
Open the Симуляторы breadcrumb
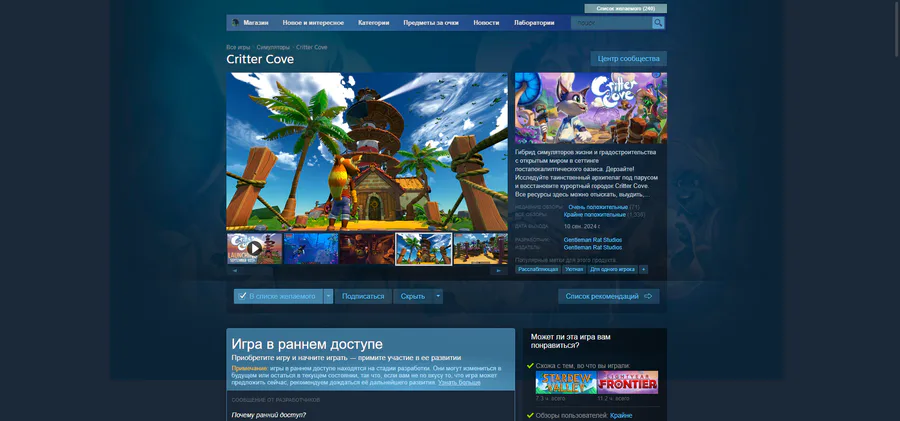(273, 47)
